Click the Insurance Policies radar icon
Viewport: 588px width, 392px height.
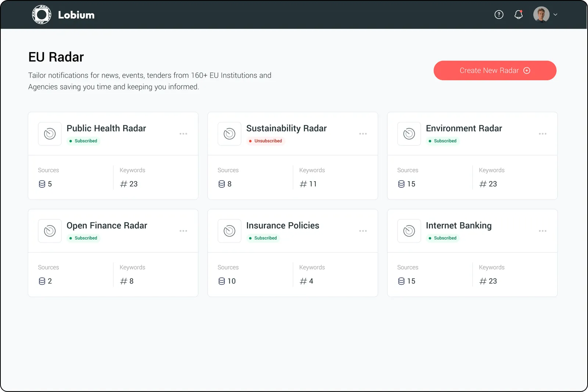click(229, 231)
